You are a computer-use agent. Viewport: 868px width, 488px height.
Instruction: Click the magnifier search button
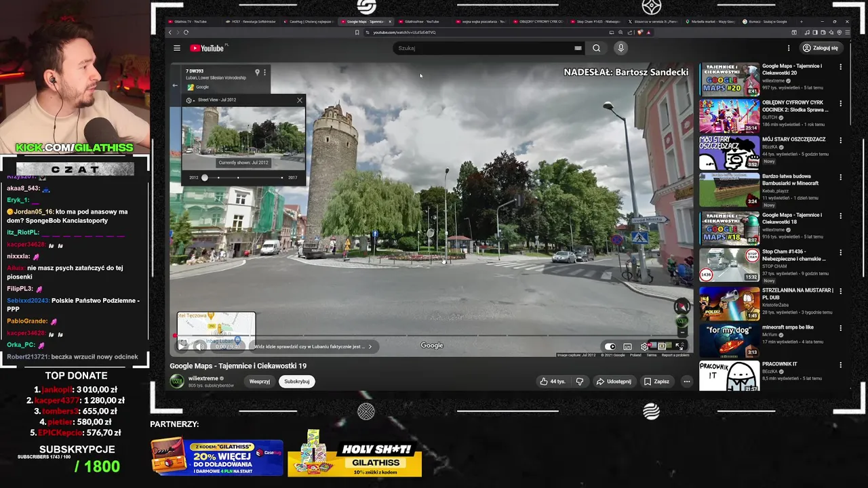tap(596, 48)
